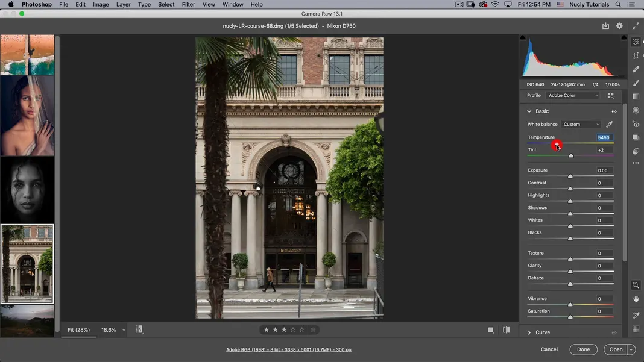644x362 pixels.
Task: Open workflow options Adobe RGB link
Action: click(x=289, y=350)
